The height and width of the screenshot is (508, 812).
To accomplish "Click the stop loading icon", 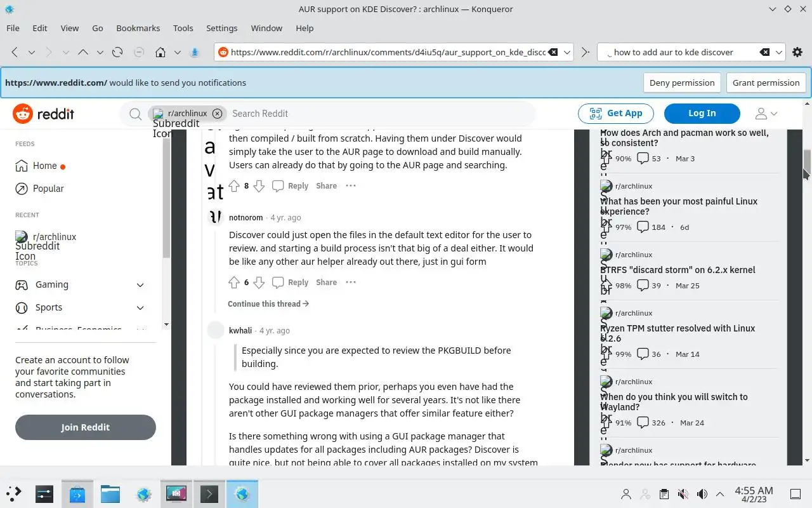I will (x=139, y=52).
